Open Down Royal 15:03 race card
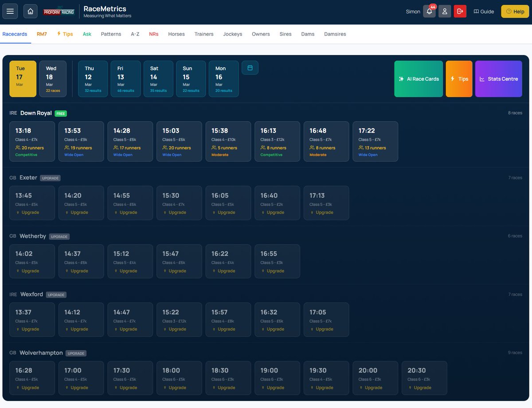532x408 pixels. [179, 141]
